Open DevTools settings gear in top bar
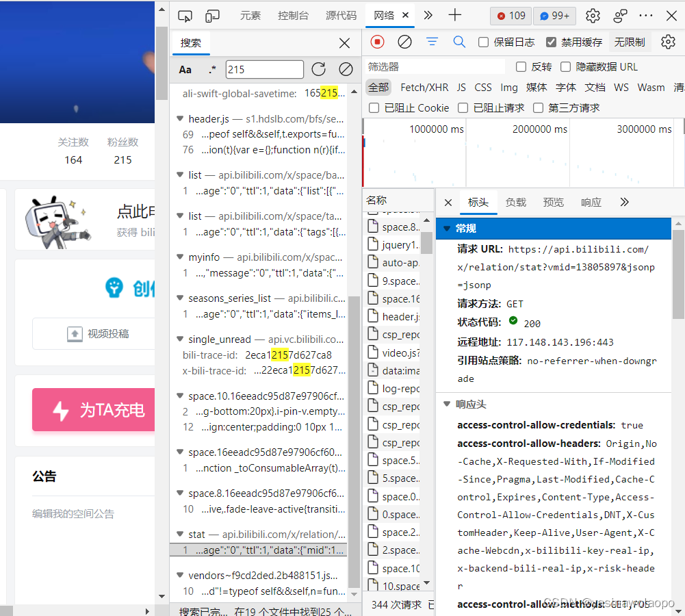The width and height of the screenshot is (685, 616). tap(593, 16)
